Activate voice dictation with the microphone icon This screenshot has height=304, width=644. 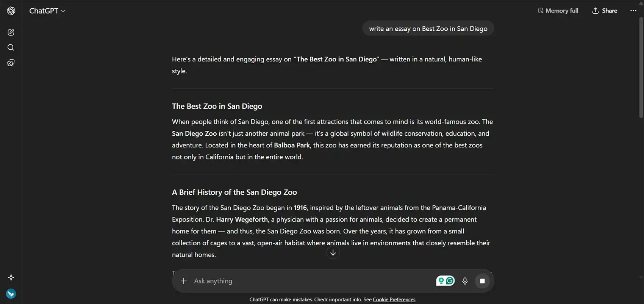point(465,281)
